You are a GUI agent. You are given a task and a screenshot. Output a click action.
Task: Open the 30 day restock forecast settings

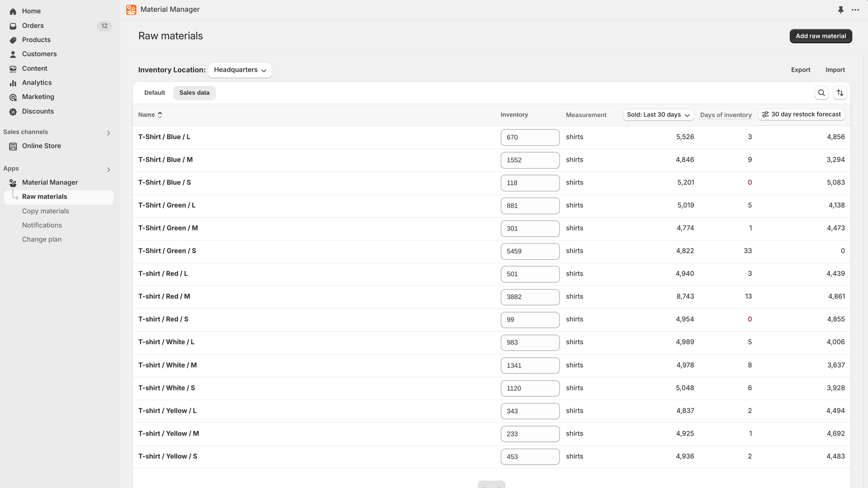(x=801, y=114)
